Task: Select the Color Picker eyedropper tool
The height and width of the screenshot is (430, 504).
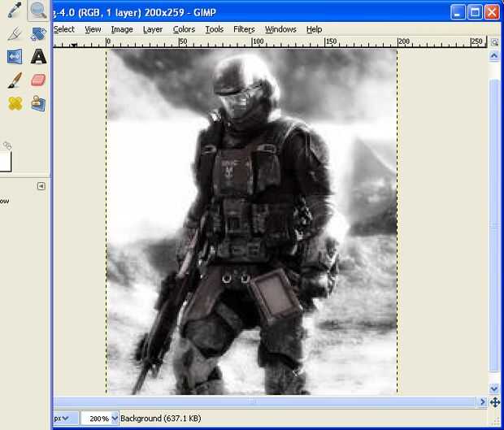Action: pyautogui.click(x=15, y=9)
